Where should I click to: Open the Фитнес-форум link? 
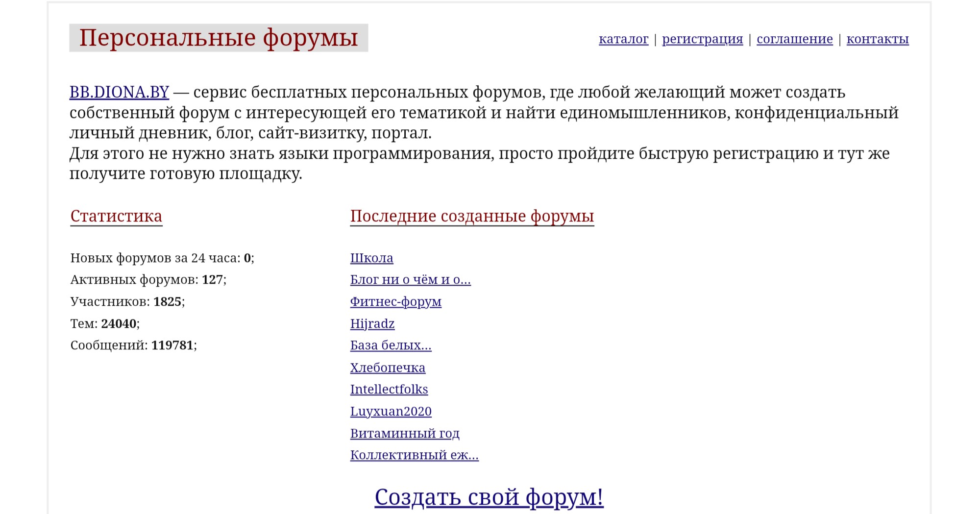[395, 302]
